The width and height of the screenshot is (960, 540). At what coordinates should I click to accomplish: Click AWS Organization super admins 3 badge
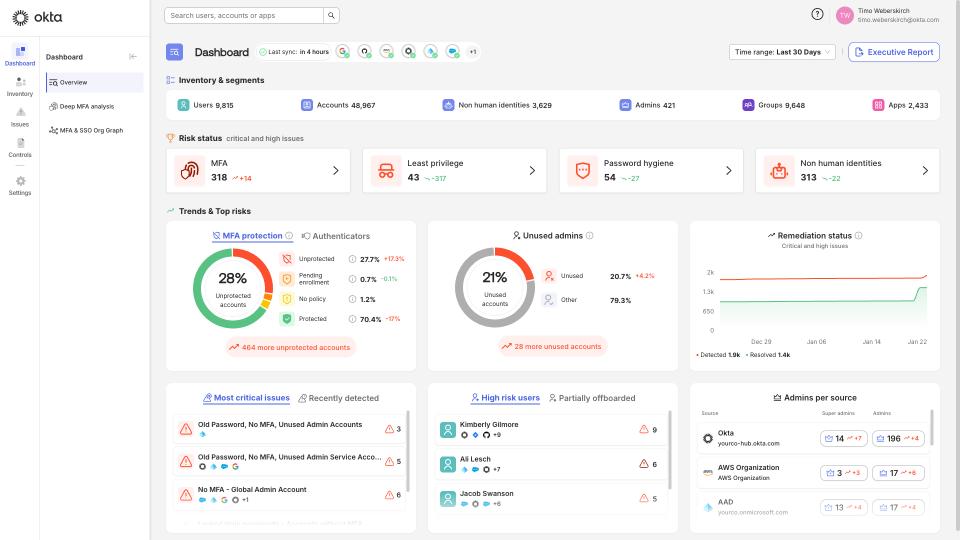[844, 473]
